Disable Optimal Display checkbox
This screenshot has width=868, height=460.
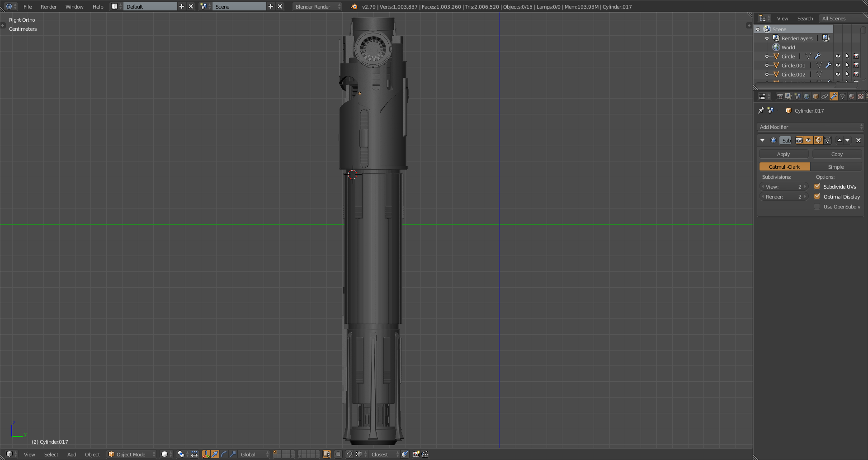point(817,196)
